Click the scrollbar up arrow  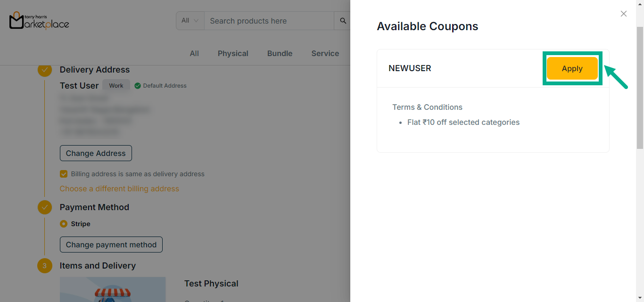pyautogui.click(x=640, y=4)
